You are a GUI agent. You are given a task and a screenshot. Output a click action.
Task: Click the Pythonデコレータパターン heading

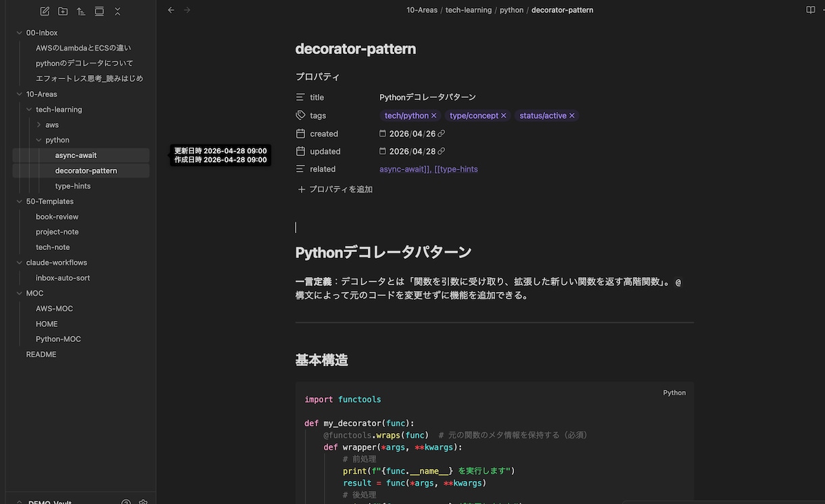coord(383,253)
